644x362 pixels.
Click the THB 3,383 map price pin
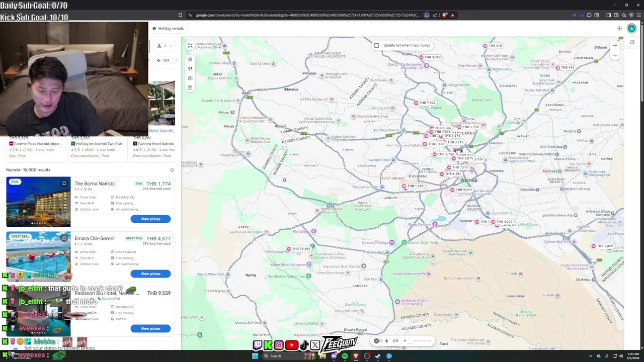[430, 57]
